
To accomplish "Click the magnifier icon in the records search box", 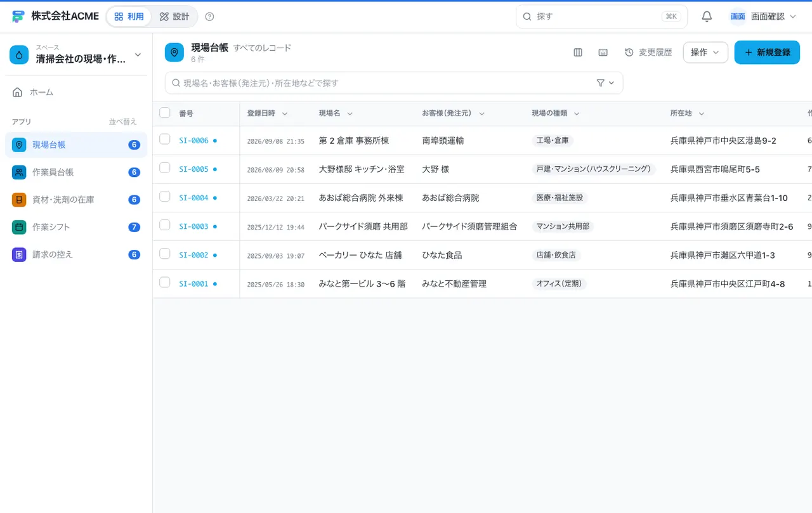I will pos(176,83).
